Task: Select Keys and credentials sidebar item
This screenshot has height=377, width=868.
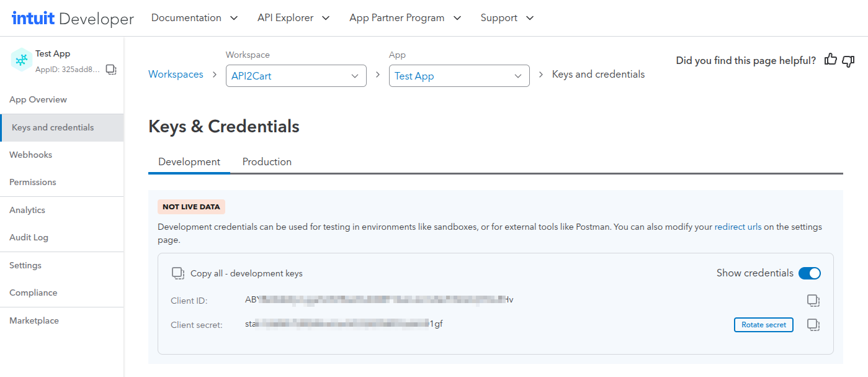Action: click(x=62, y=127)
